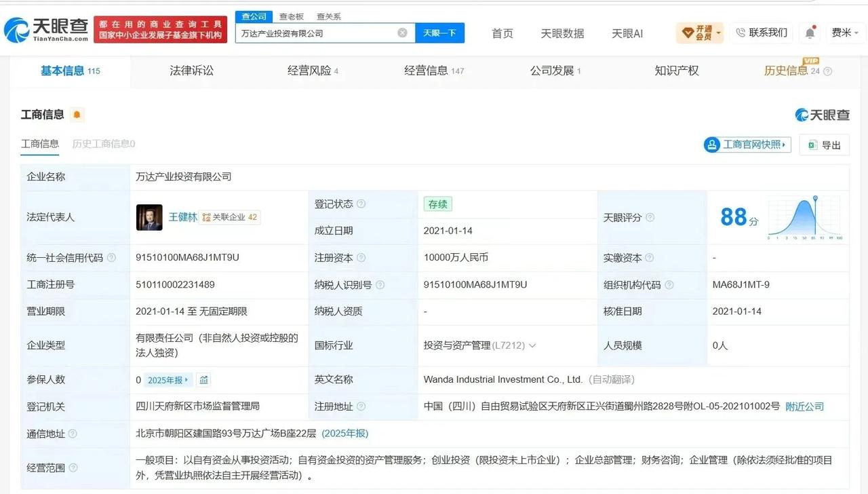Screen dimensions: 868x494
Task: Expand the 2025年报 tag beside 参保人数
Action: (x=168, y=379)
